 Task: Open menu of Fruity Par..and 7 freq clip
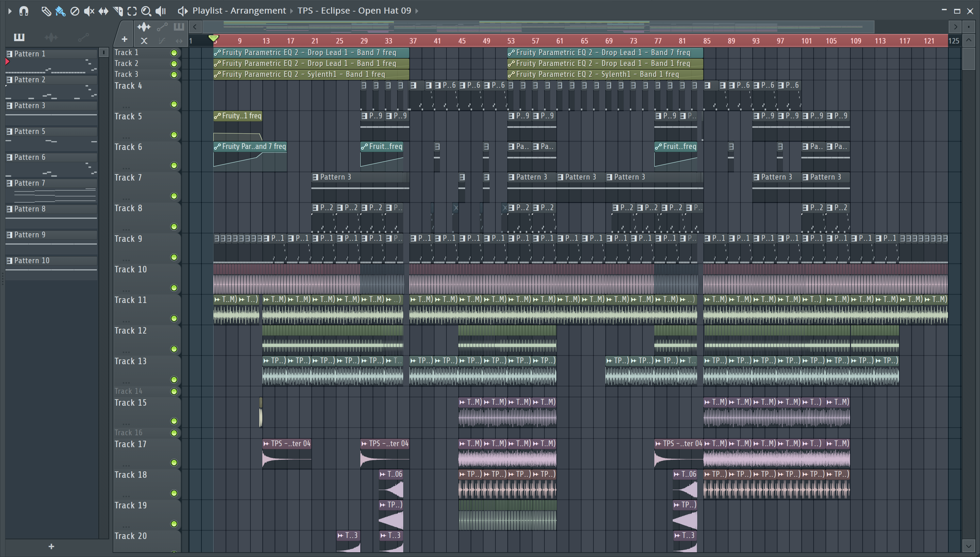pos(217,147)
